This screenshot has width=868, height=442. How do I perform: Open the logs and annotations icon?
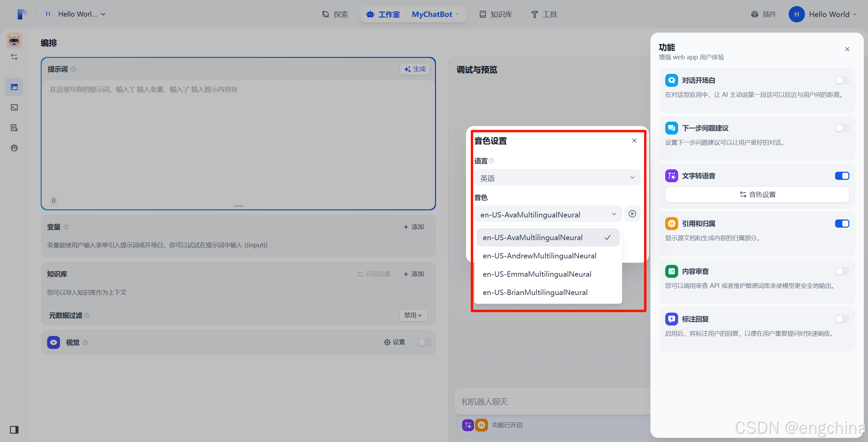(14, 128)
